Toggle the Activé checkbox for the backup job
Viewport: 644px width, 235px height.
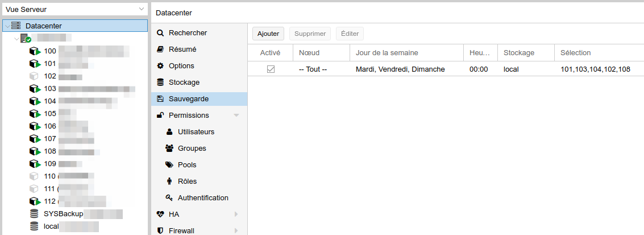271,69
